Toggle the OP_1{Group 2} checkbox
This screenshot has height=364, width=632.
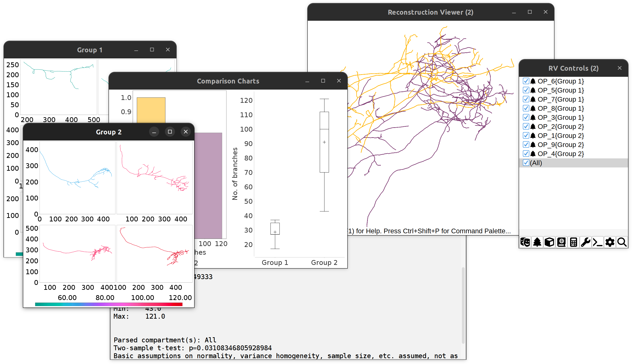pyautogui.click(x=526, y=136)
